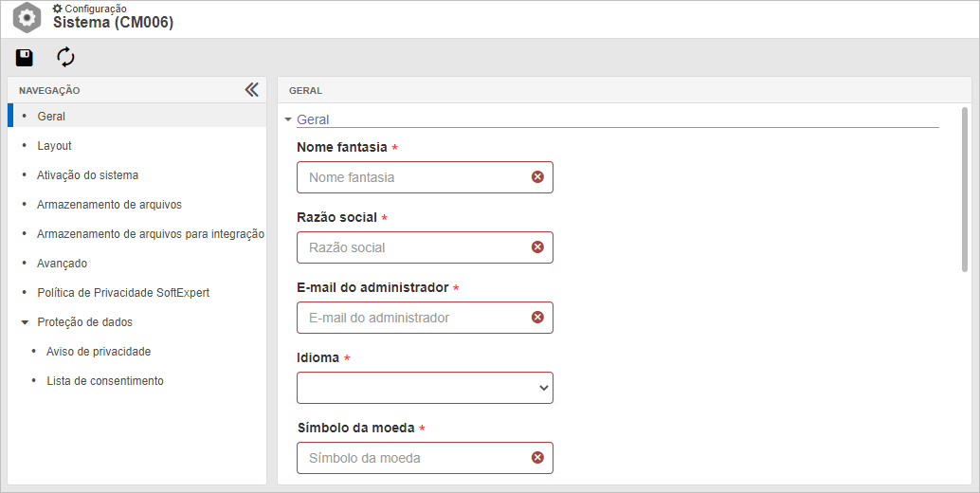Select Proteção de dados item
The width and height of the screenshot is (980, 493).
point(85,321)
